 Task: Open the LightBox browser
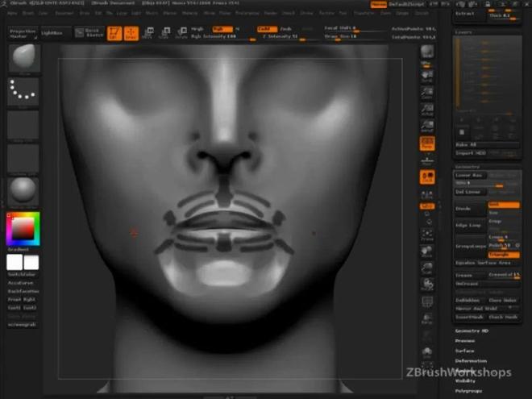pos(56,33)
